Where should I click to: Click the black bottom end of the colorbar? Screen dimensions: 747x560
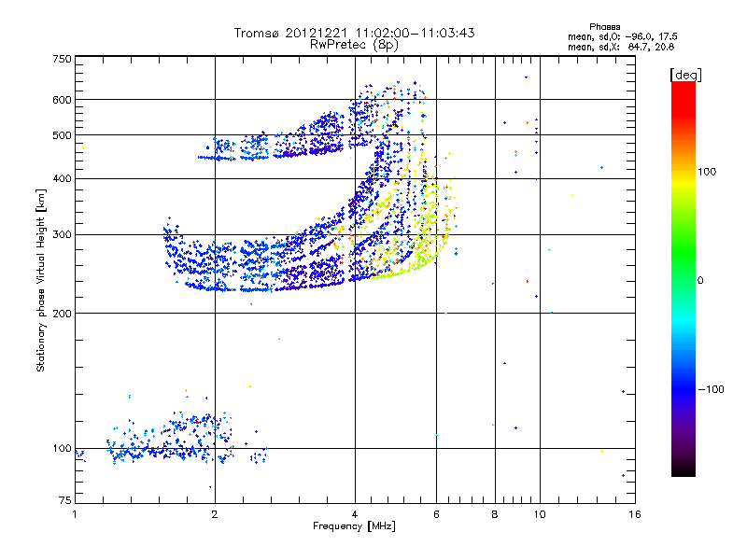683,471
